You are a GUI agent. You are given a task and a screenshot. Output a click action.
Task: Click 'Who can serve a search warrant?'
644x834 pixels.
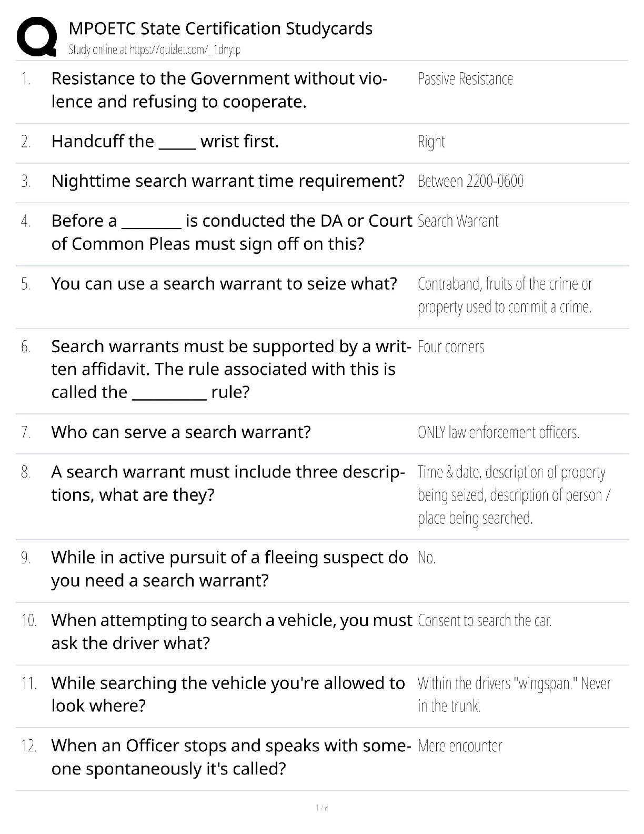click(x=181, y=432)
